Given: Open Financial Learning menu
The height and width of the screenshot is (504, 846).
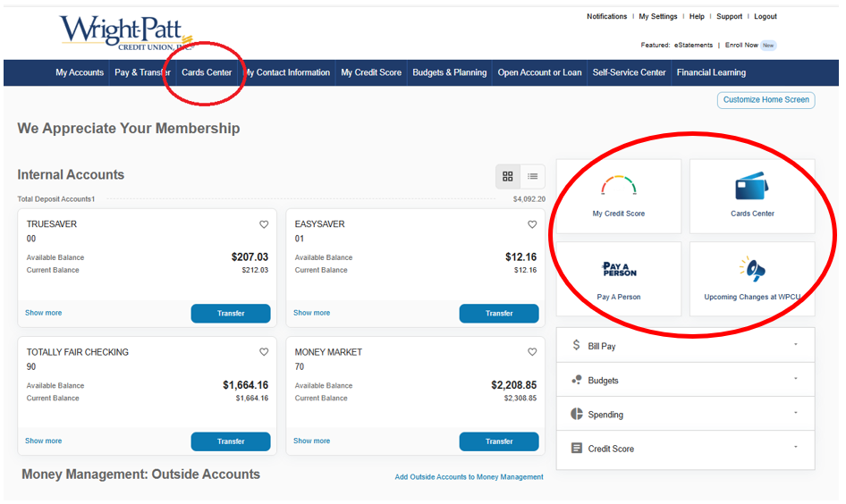Looking at the screenshot, I should (x=711, y=72).
